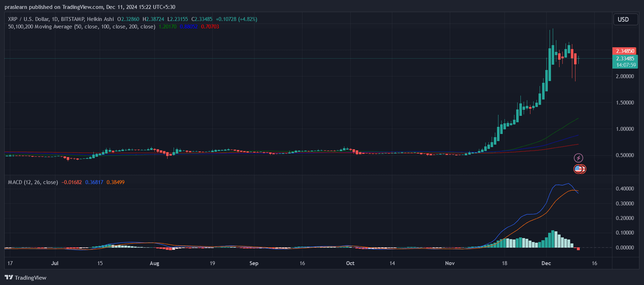Click the 15 date label on time axis
644x285 pixels.
tap(100, 263)
